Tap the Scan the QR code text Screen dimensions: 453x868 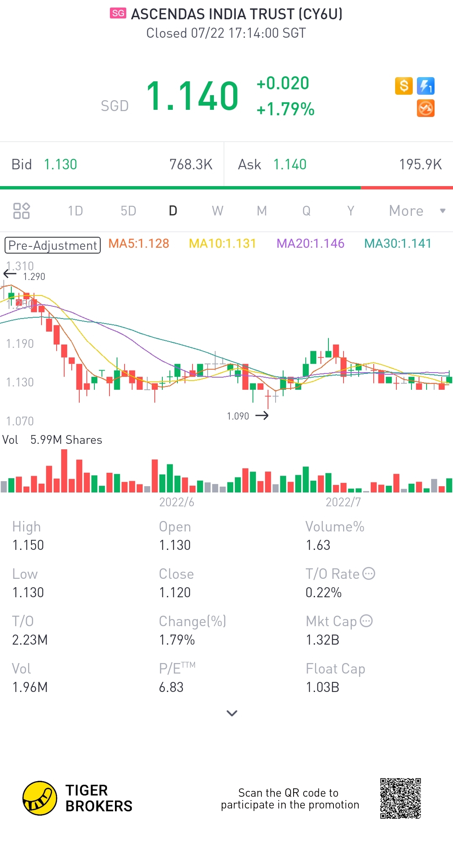click(x=290, y=798)
